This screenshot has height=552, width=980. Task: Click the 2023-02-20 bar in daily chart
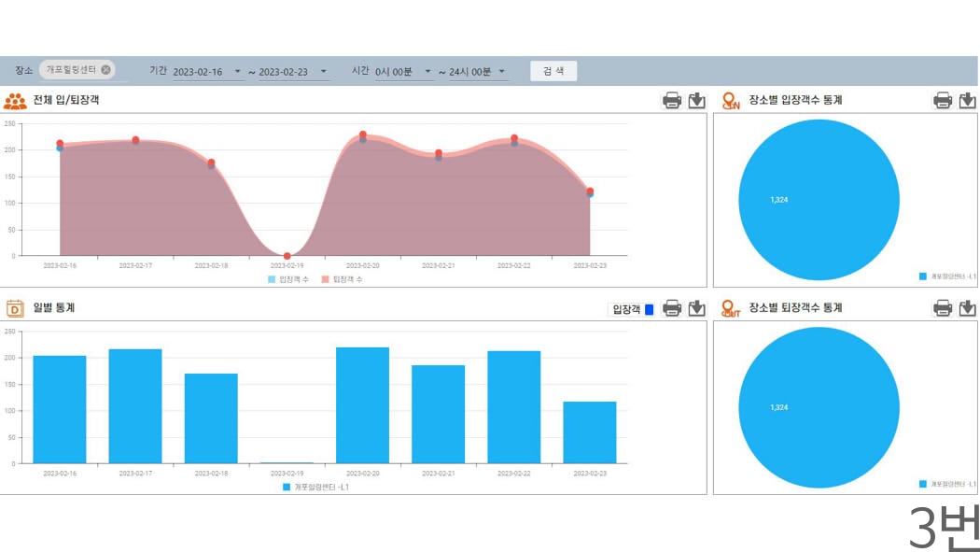pos(362,405)
